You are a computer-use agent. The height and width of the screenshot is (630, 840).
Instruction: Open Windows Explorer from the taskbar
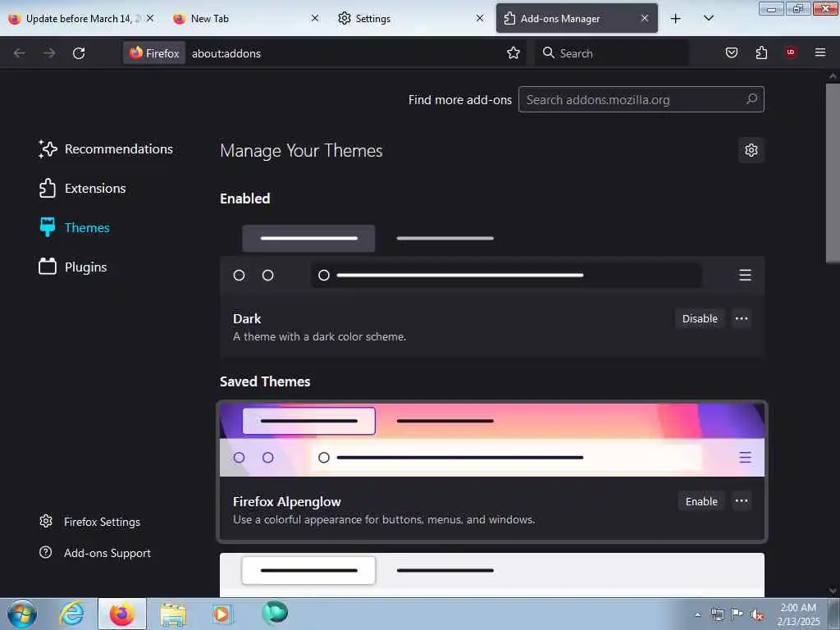(173, 614)
